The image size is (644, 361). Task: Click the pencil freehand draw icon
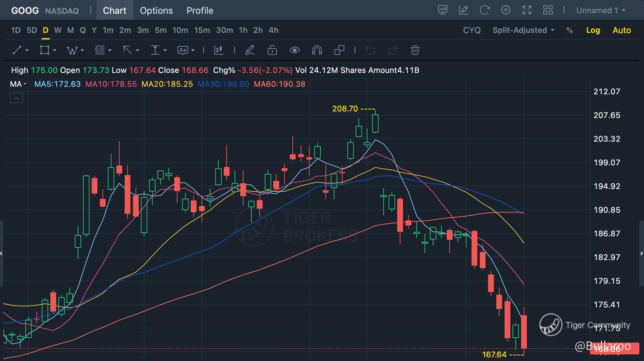(x=250, y=50)
